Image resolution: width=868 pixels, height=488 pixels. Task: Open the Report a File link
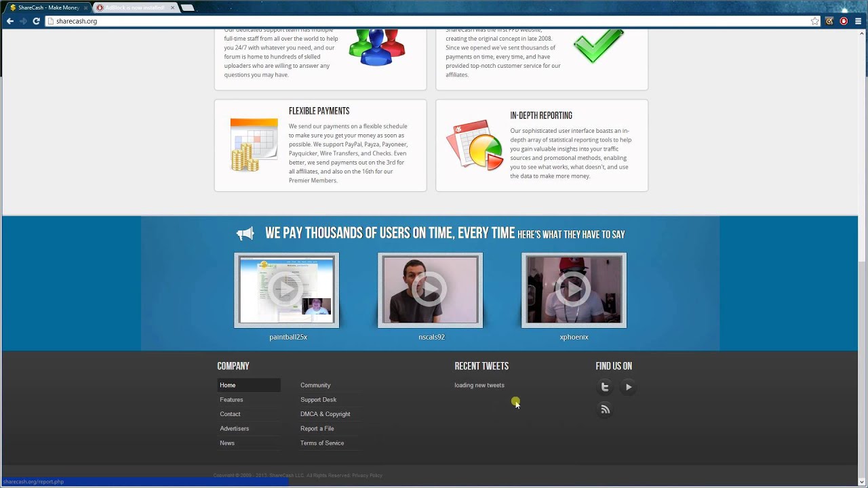point(317,428)
